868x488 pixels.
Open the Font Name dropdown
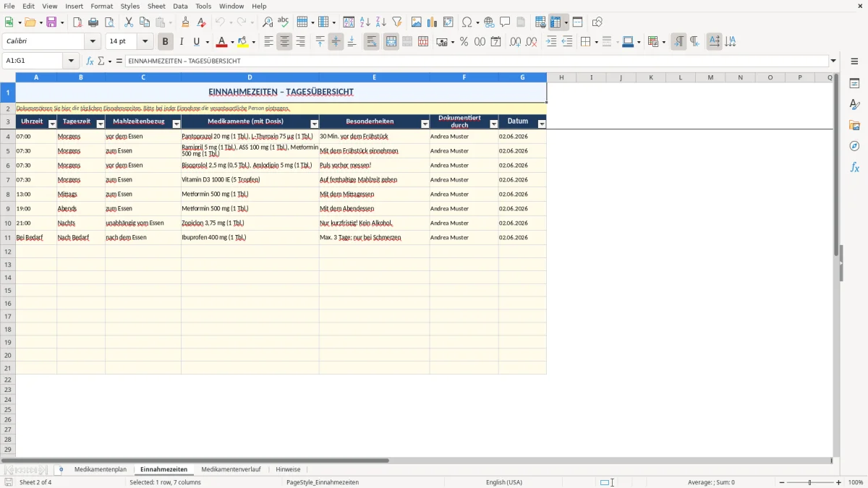click(93, 42)
